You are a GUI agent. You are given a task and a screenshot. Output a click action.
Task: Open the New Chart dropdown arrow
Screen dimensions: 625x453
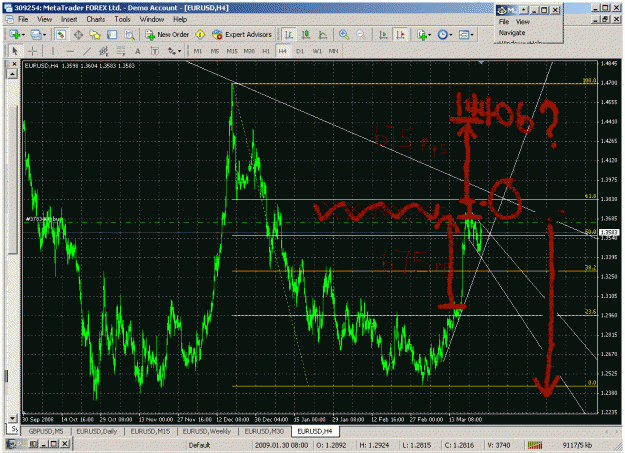[23, 35]
